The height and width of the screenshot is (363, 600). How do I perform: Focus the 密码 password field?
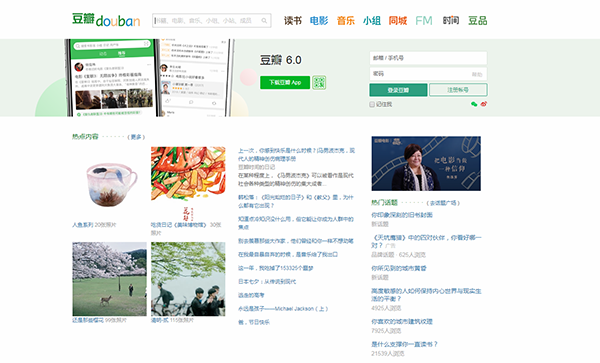[428, 74]
